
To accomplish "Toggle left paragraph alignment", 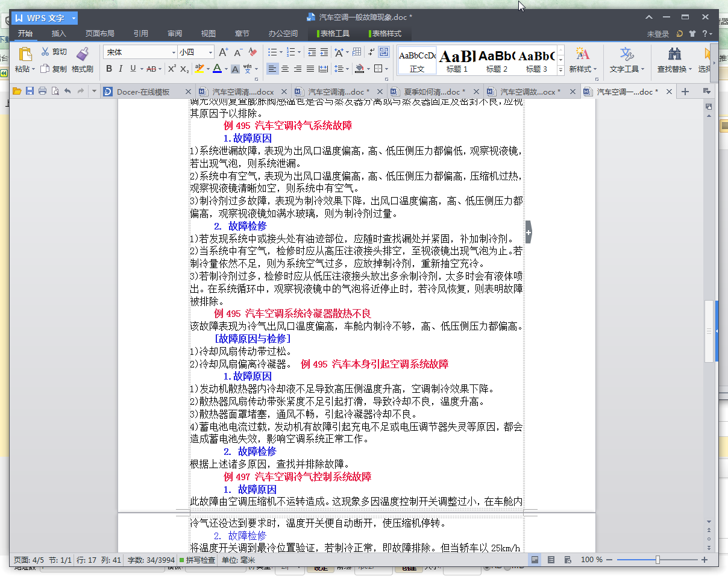I will 272,69.
